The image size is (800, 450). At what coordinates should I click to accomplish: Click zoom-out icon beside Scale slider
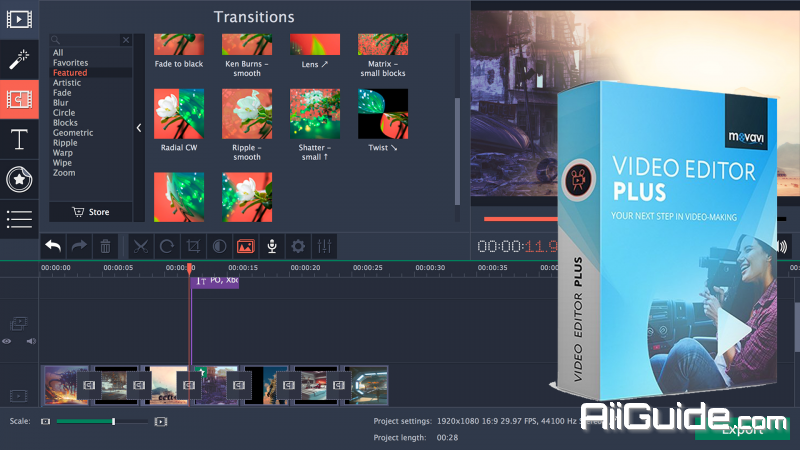pos(45,421)
